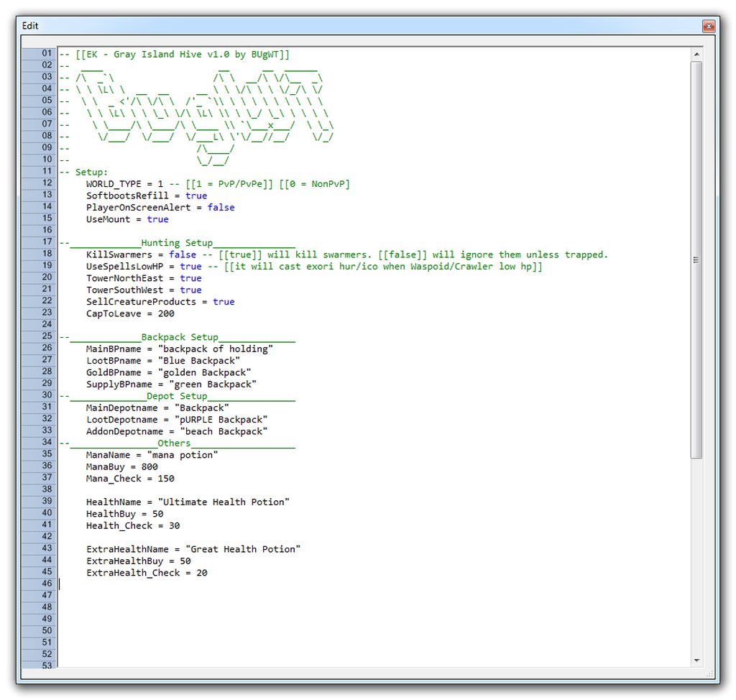736x700 pixels.
Task: Click the MainDepotname variable name
Action: [x=121, y=407]
